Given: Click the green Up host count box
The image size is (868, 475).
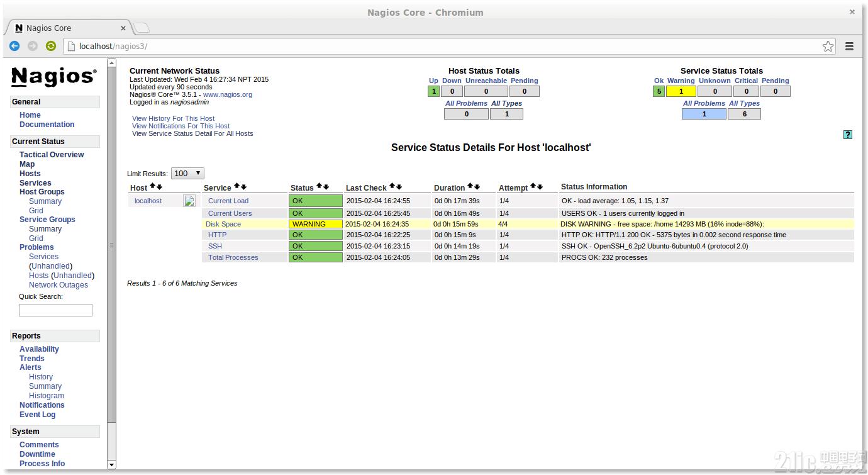Looking at the screenshot, I should click(x=433, y=91).
